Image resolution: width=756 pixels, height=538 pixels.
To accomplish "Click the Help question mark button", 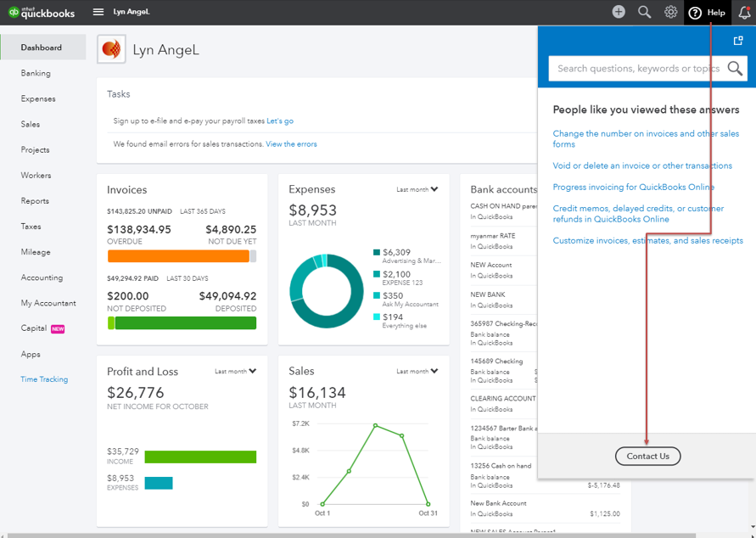I will [706, 13].
